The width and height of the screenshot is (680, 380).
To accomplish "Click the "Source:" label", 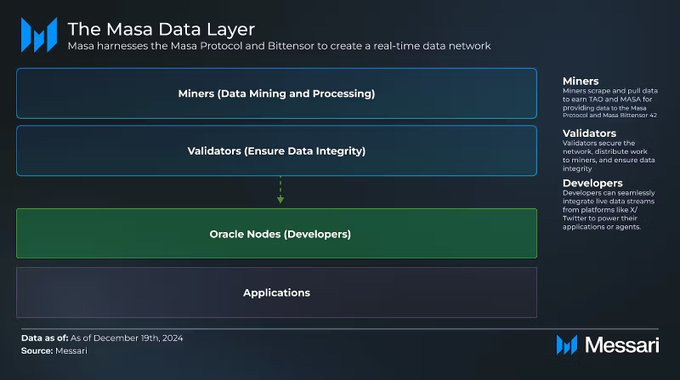I will [x=37, y=351].
